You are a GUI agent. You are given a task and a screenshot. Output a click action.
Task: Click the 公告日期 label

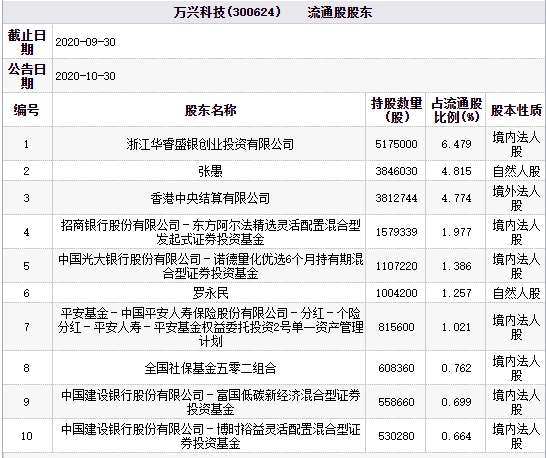27,76
